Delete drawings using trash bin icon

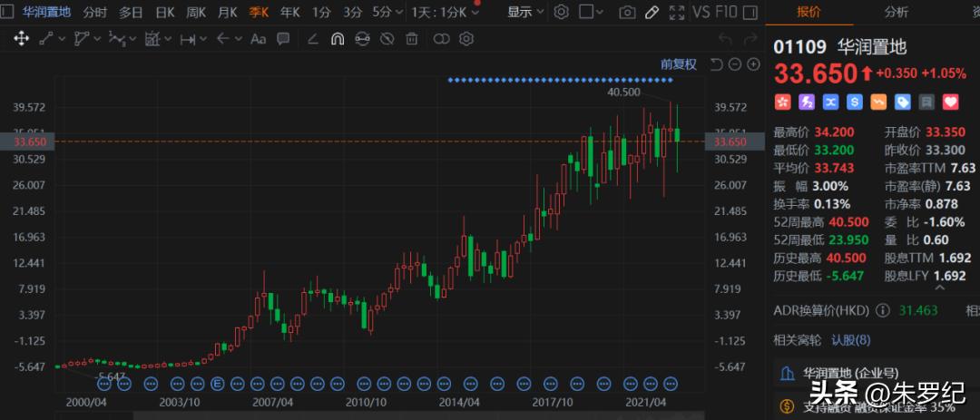[x=411, y=39]
